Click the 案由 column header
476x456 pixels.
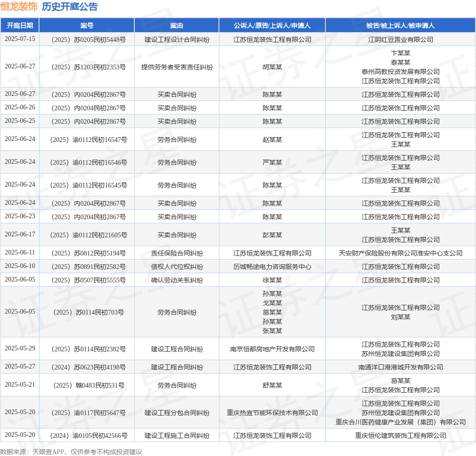(177, 26)
